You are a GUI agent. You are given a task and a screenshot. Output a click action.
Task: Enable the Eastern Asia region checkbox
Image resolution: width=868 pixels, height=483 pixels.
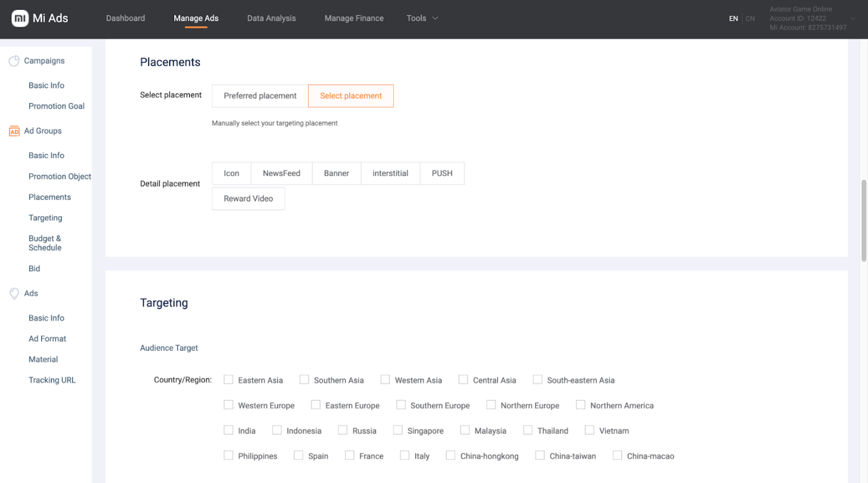point(229,380)
